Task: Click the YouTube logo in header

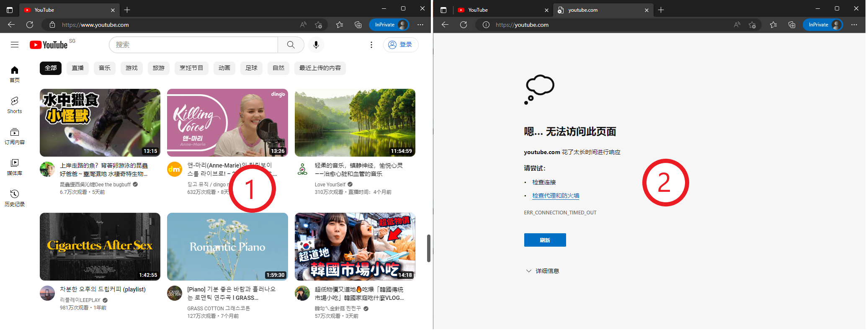Action: click(x=49, y=45)
